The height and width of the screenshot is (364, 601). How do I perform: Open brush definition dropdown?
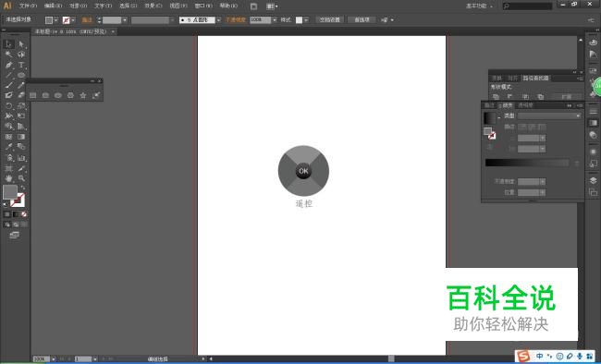(218, 20)
